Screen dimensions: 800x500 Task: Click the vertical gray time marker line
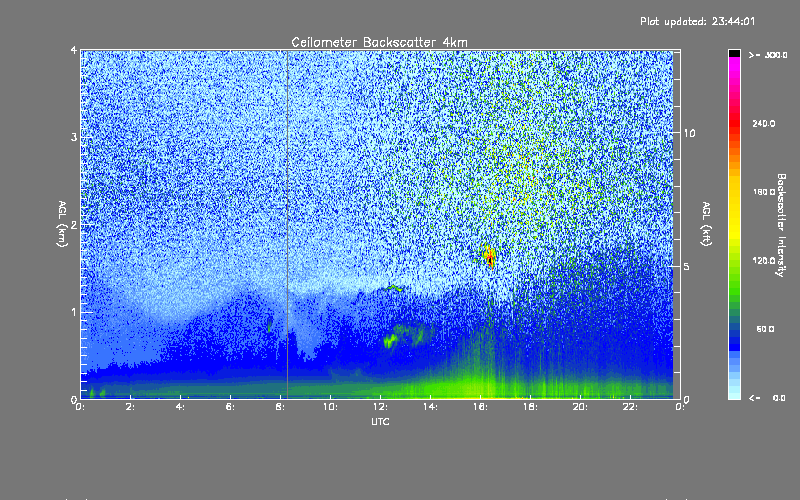[x=287, y=224]
